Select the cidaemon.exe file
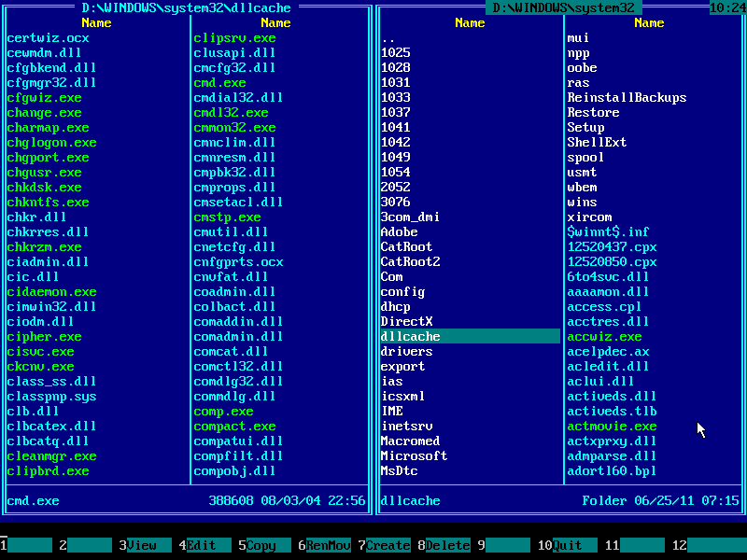Screen dimensions: 747x560 tap(52, 291)
